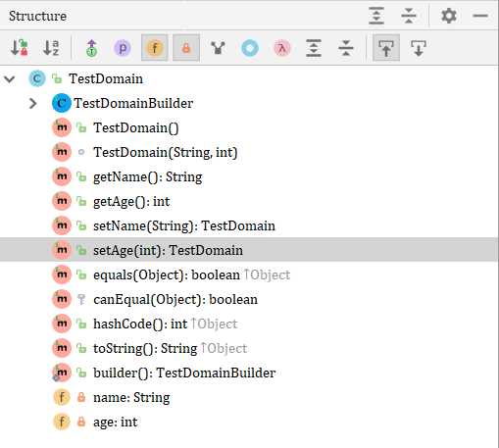The width and height of the screenshot is (499, 448).
Task: Toggle Show Non-Public members
Action: 186,48
